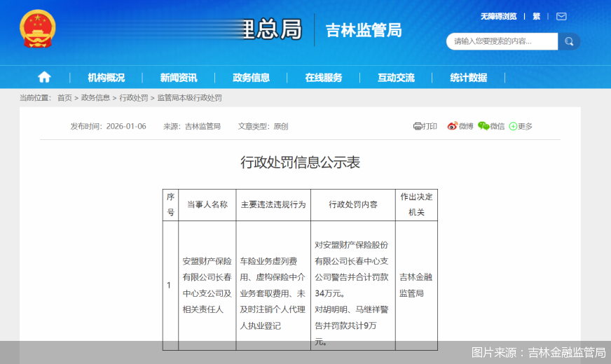Screen dimensions: 611x364
Task: Click the 作出决定机关 column header
Action: coord(416,205)
